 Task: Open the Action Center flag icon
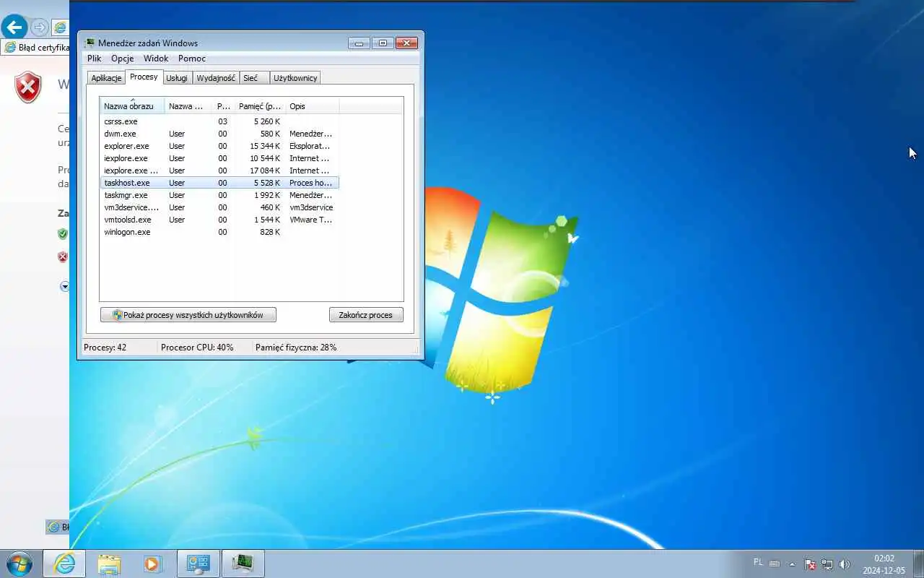point(810,564)
